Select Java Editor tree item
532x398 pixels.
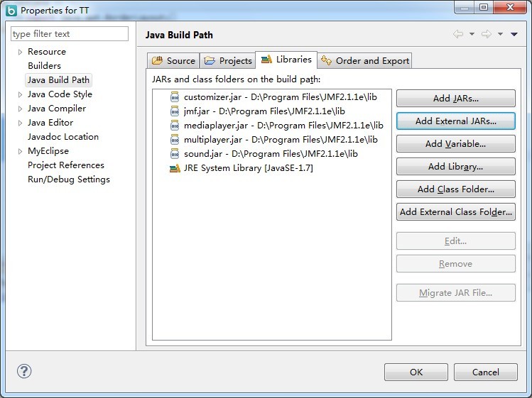pos(50,123)
